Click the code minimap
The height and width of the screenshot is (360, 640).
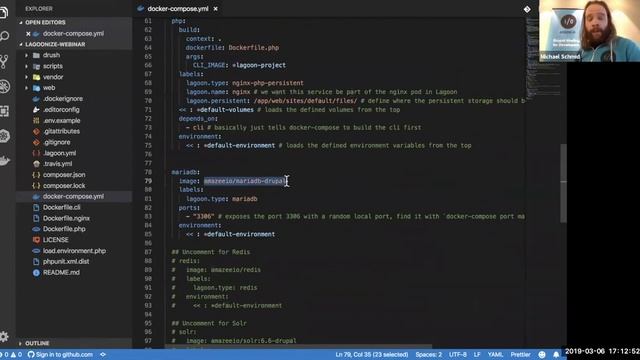542,59
